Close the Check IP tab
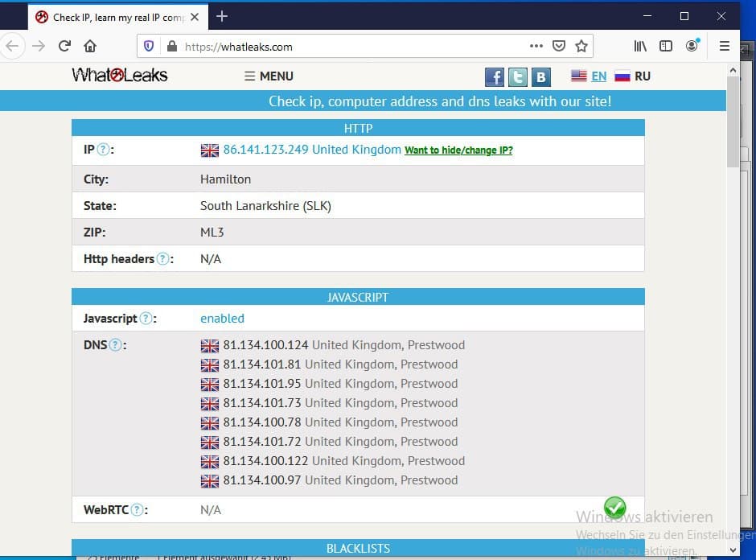 pos(195,17)
